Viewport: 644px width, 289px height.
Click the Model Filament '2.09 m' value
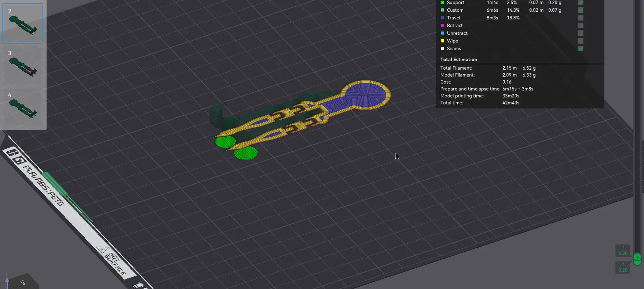point(509,75)
